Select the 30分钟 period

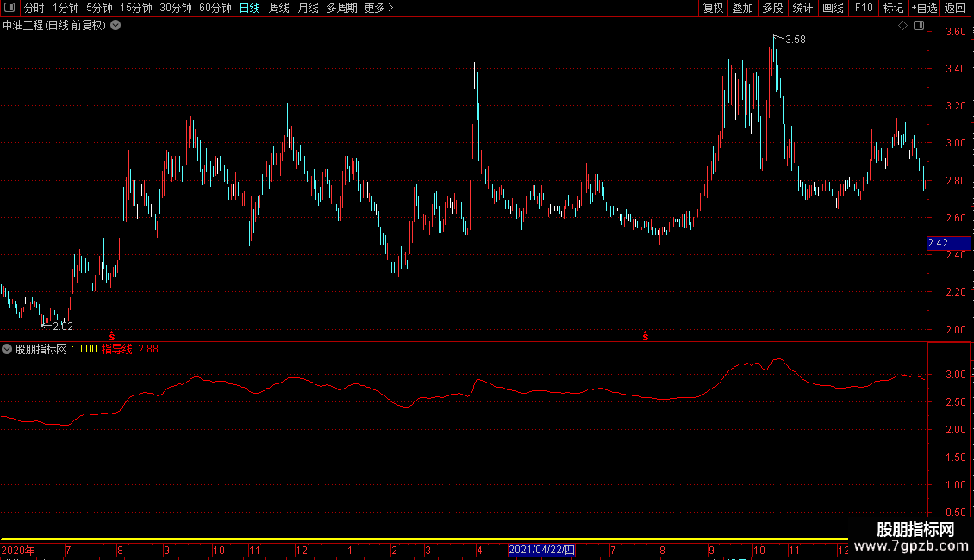[x=176, y=8]
